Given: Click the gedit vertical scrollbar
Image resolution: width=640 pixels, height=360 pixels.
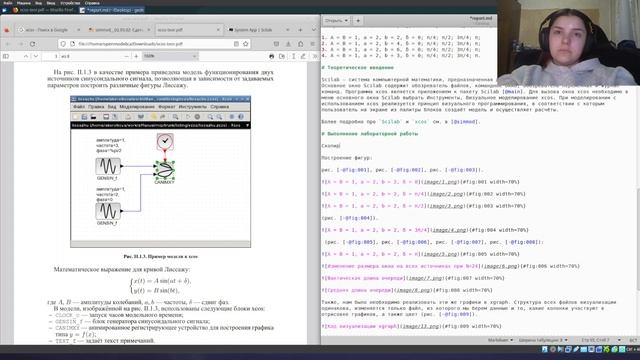Looking at the screenshot, I should [638, 239].
